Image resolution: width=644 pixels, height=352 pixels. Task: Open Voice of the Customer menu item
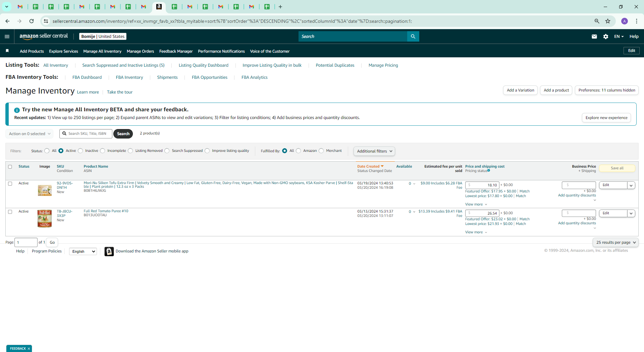point(270,51)
